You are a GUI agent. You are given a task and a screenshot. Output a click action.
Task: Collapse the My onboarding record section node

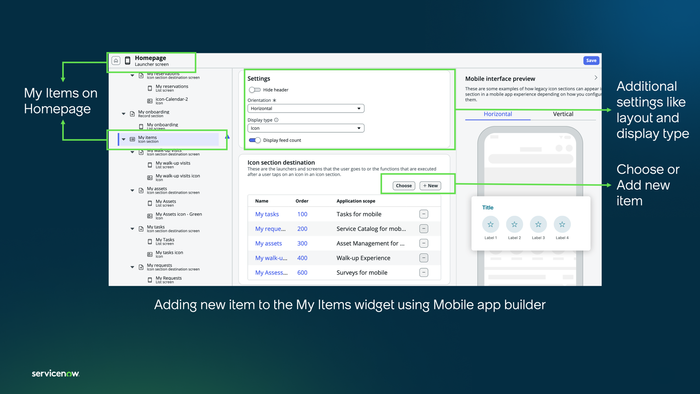tap(124, 114)
